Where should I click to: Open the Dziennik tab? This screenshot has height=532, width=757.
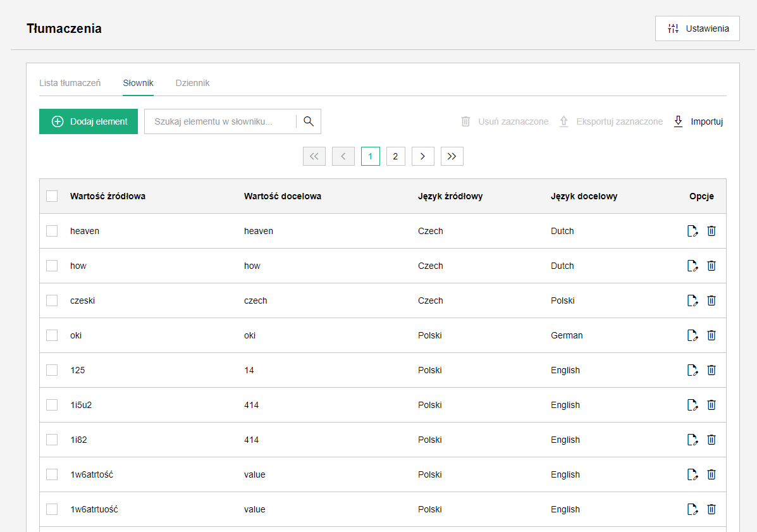193,83
